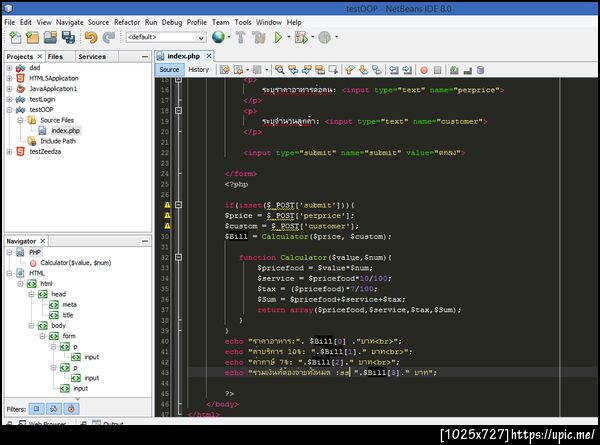Click the New Project toolbar icon
This screenshot has width=600, height=445.
[x=33, y=37]
